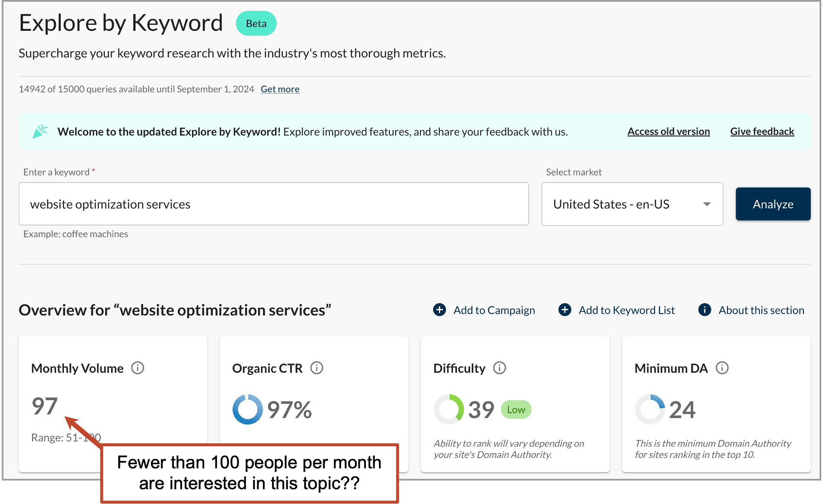Open the Difficulty info tooltip icon
This screenshot has height=504, width=823.
pyautogui.click(x=500, y=368)
